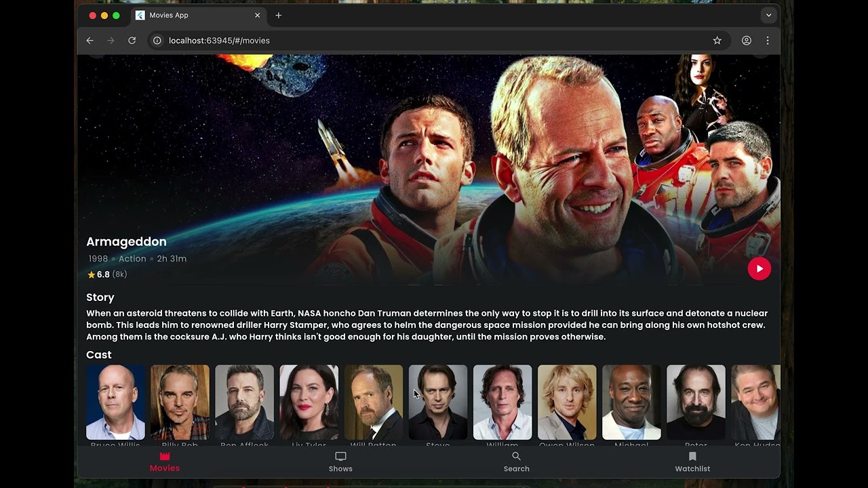Click the Armageddon movie title
Viewport: 868px width, 488px height.
(126, 241)
